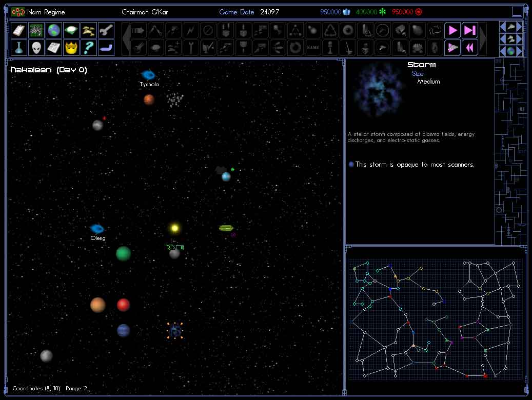Open the gold crown icon
This screenshot has height=400, width=532.
tap(71, 48)
